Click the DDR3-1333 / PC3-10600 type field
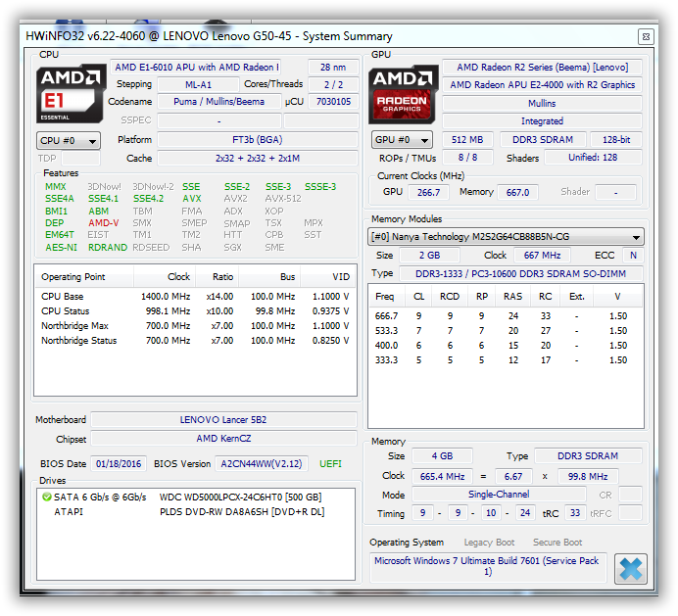 520,274
